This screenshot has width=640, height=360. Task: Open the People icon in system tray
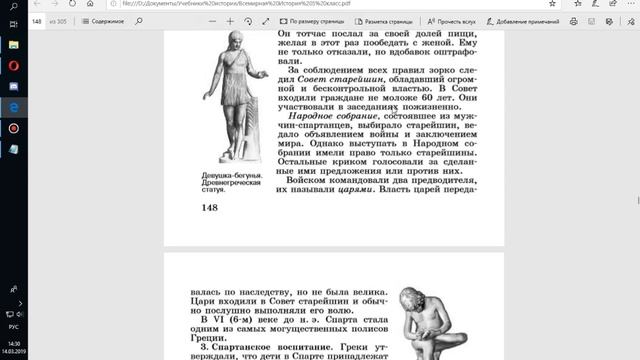[13, 289]
